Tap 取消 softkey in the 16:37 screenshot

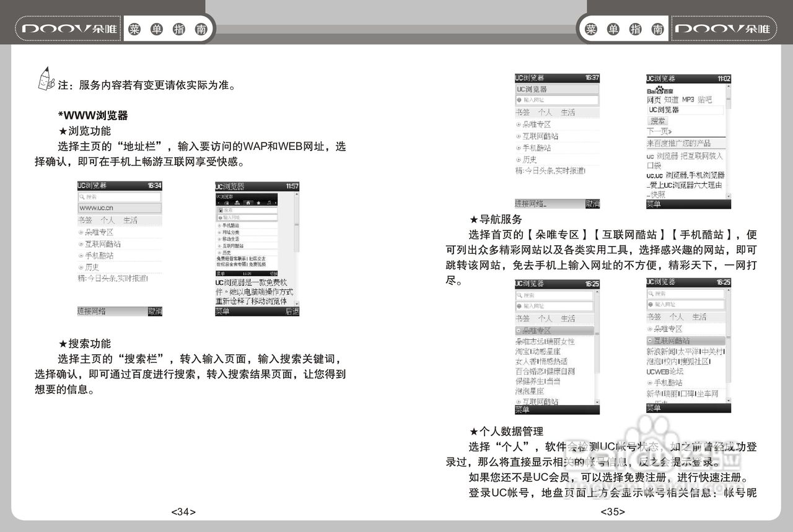pos(593,204)
